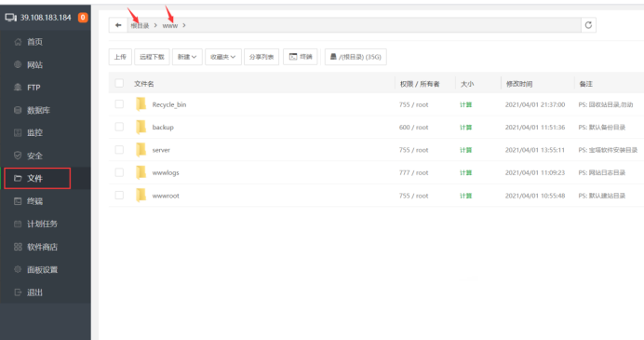Click the 退出 logout icon
Viewport: 644px width, 340px height.
coord(18,292)
